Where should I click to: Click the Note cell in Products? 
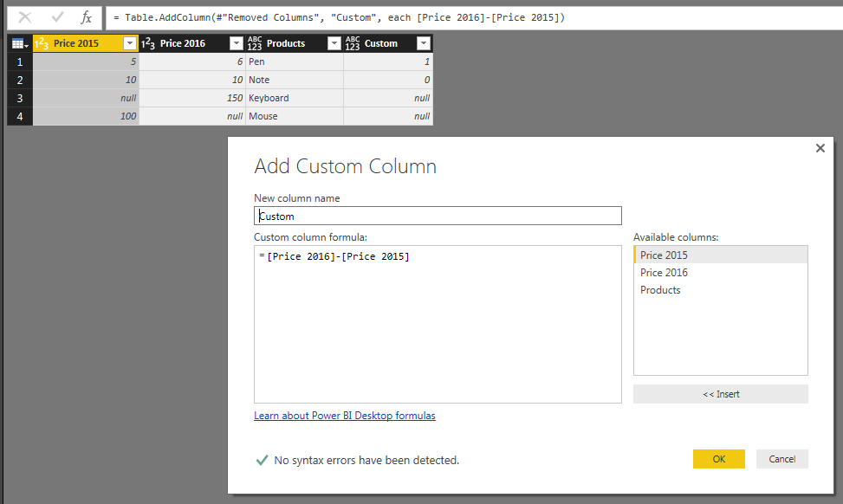(x=295, y=80)
